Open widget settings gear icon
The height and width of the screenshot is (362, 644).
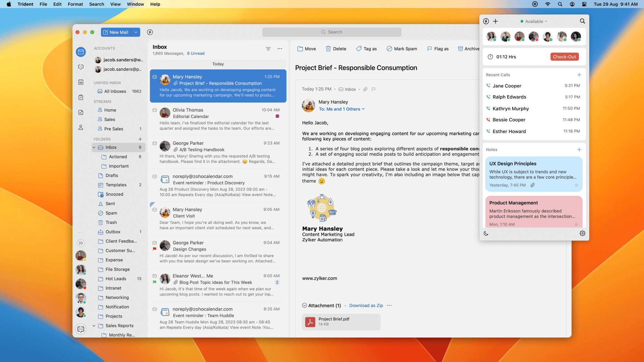point(582,233)
